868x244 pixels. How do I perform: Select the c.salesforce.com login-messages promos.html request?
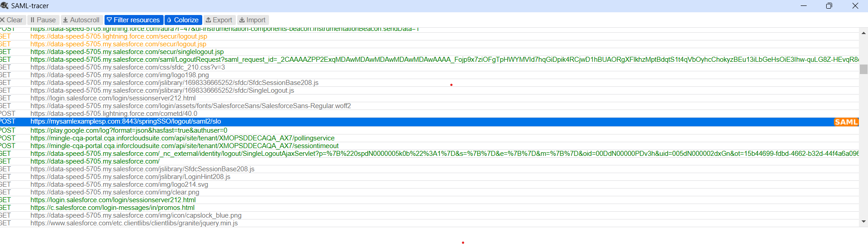coord(429,208)
